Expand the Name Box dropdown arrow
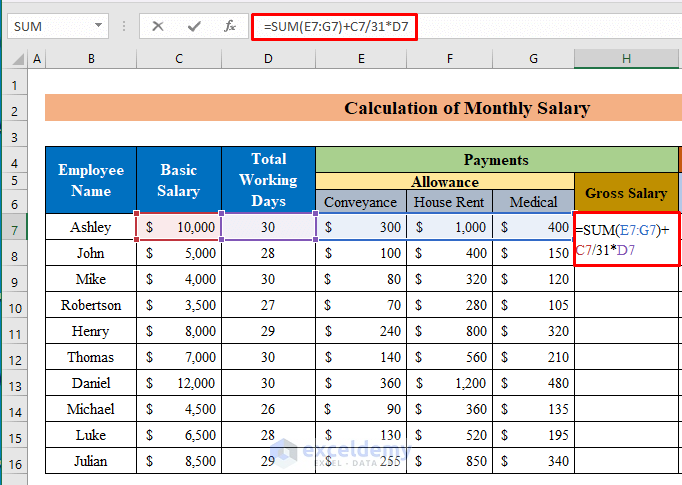682x485 pixels. [98, 26]
